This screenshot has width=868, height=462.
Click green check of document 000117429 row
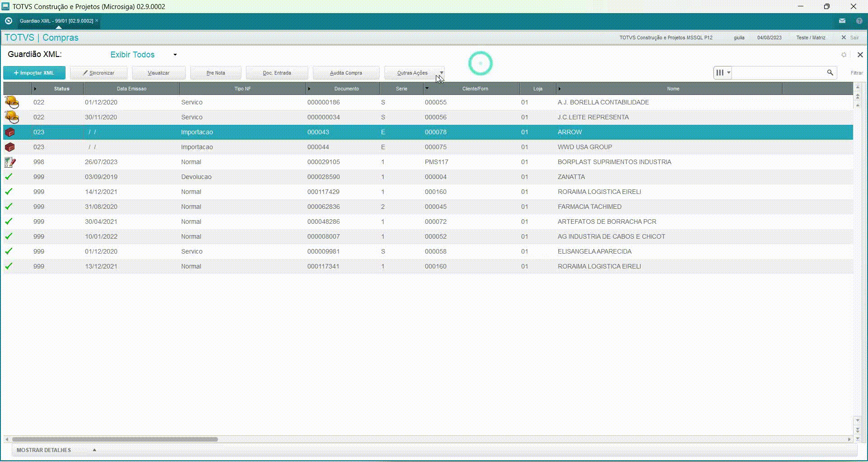coord(9,192)
